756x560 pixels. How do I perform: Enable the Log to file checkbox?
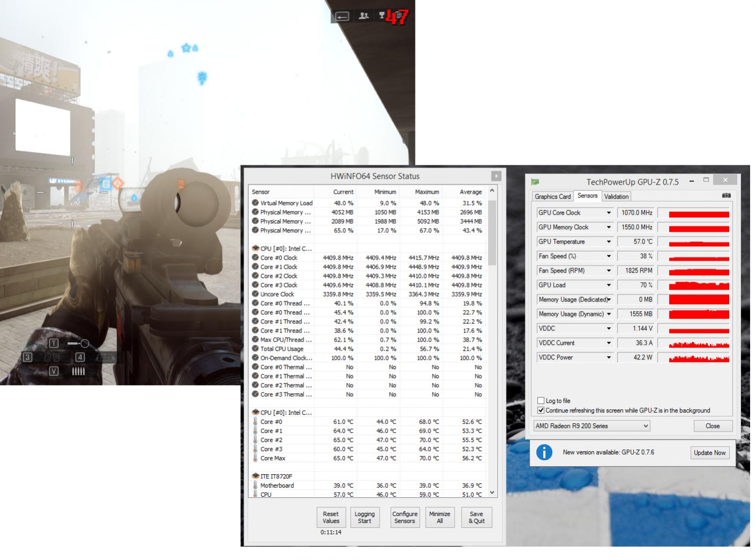541,401
